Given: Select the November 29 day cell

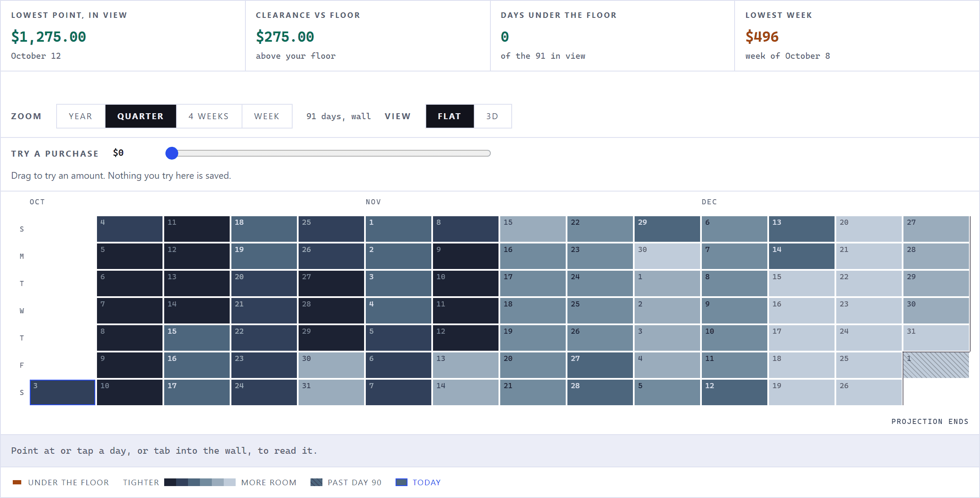Looking at the screenshot, I should 667,229.
